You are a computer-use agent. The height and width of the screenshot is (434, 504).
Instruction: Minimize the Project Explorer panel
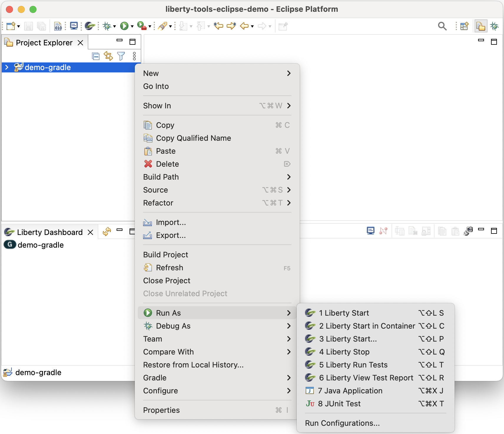pyautogui.click(x=120, y=40)
